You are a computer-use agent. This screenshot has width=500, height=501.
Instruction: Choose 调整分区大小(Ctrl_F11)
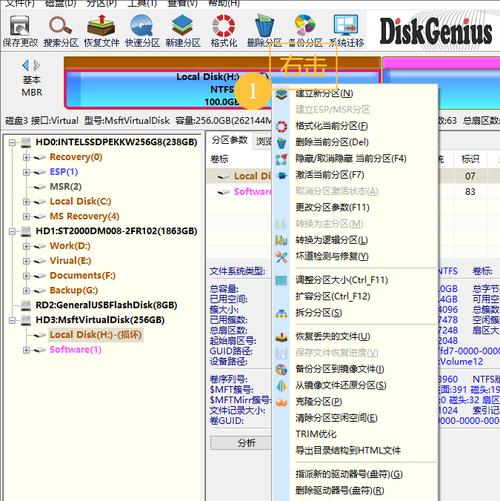point(342,280)
